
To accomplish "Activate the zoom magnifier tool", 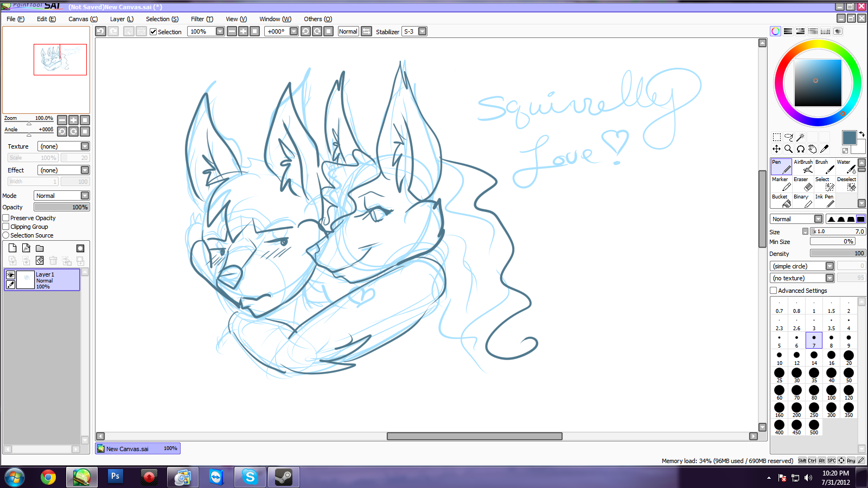I will [x=789, y=149].
